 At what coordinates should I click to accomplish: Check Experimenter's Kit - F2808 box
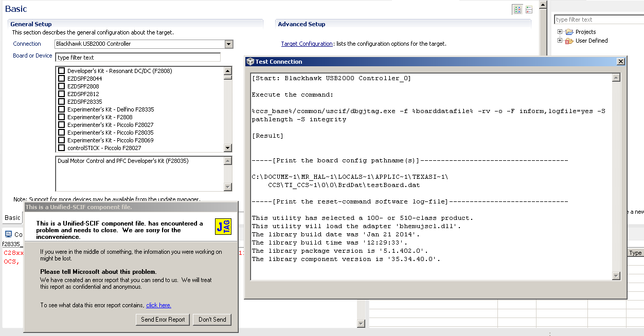tap(62, 117)
